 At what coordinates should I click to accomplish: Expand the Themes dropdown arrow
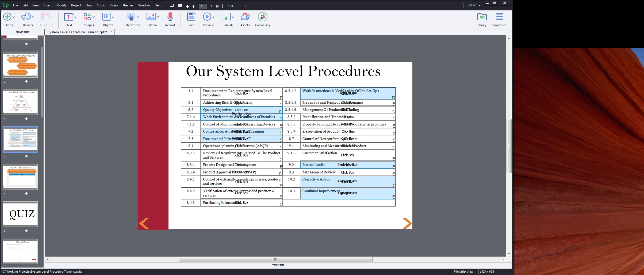33,17
